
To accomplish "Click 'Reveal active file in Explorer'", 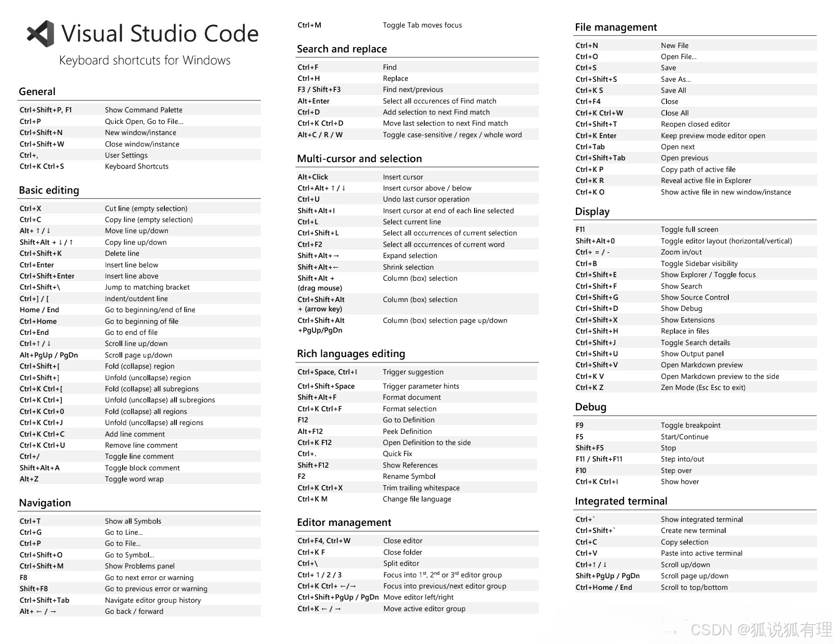I will (706, 180).
